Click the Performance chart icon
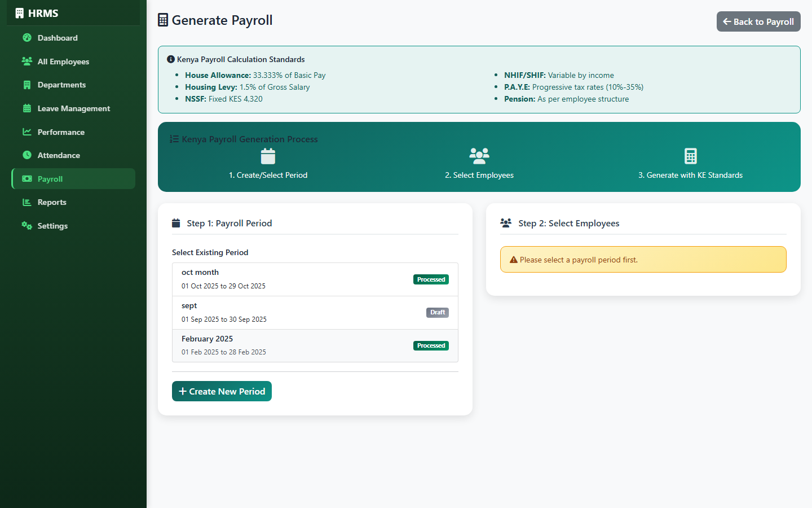This screenshot has height=508, width=812. click(27, 132)
